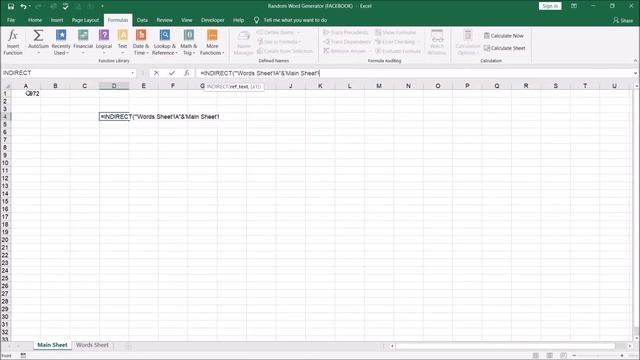Click the Select All corner button
Screen dimensions: 640x360
tap(6, 86)
